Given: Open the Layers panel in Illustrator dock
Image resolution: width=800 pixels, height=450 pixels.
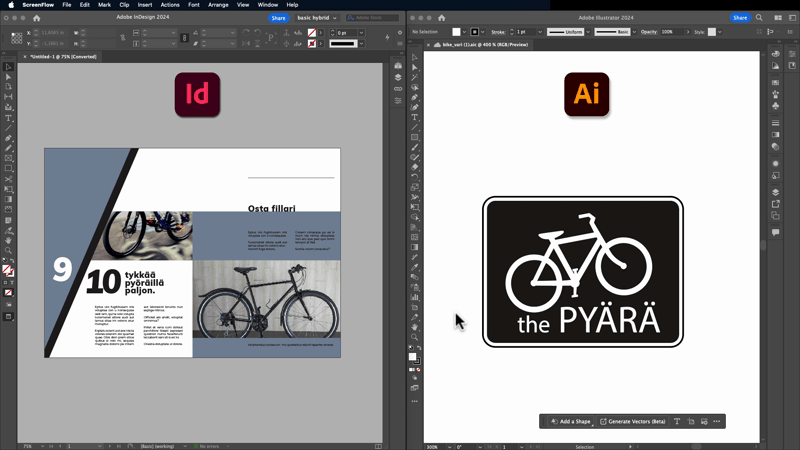Looking at the screenshot, I should [x=776, y=192].
